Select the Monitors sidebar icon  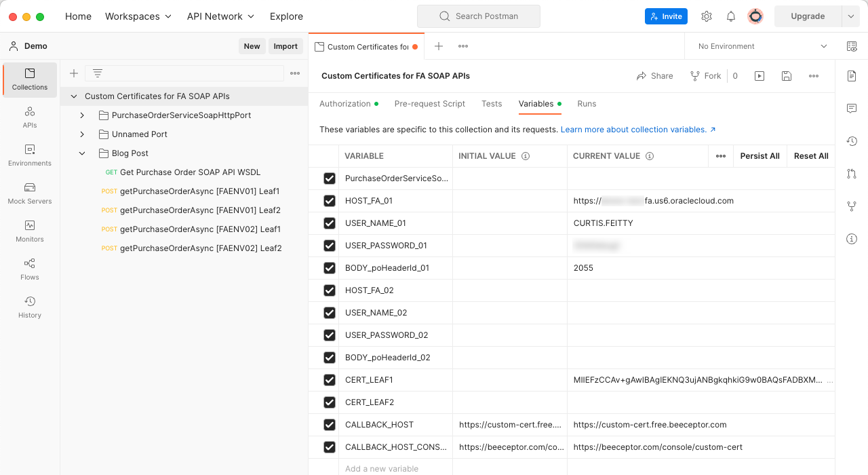pos(29,231)
